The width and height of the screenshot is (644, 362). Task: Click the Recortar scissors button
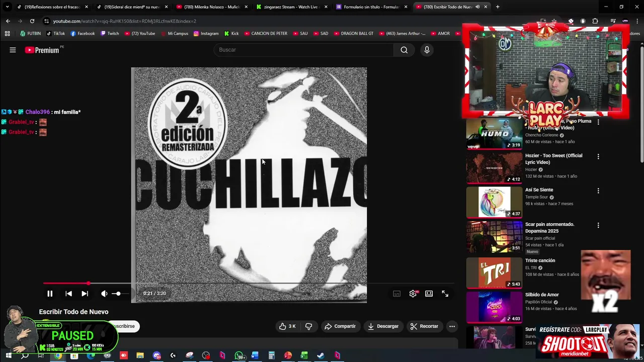(x=424, y=326)
